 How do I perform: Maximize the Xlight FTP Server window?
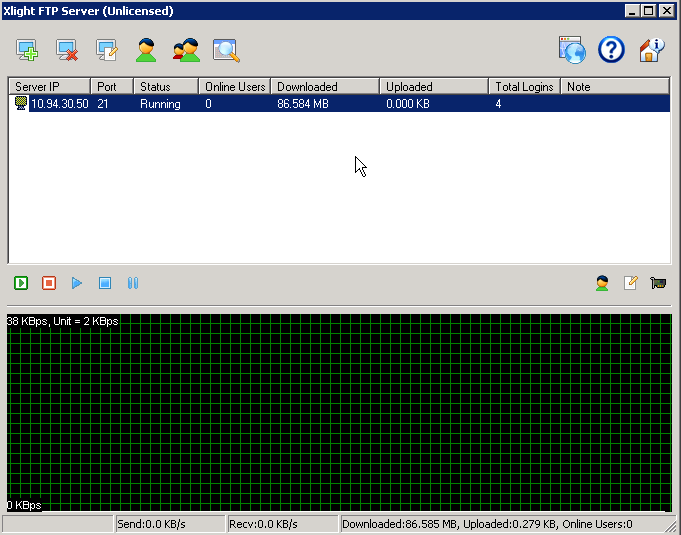649,11
